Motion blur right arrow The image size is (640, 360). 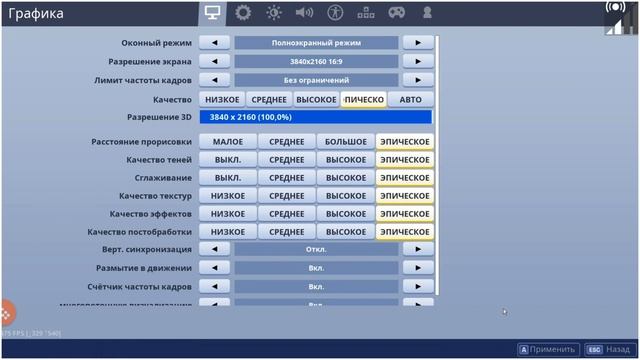click(418, 268)
